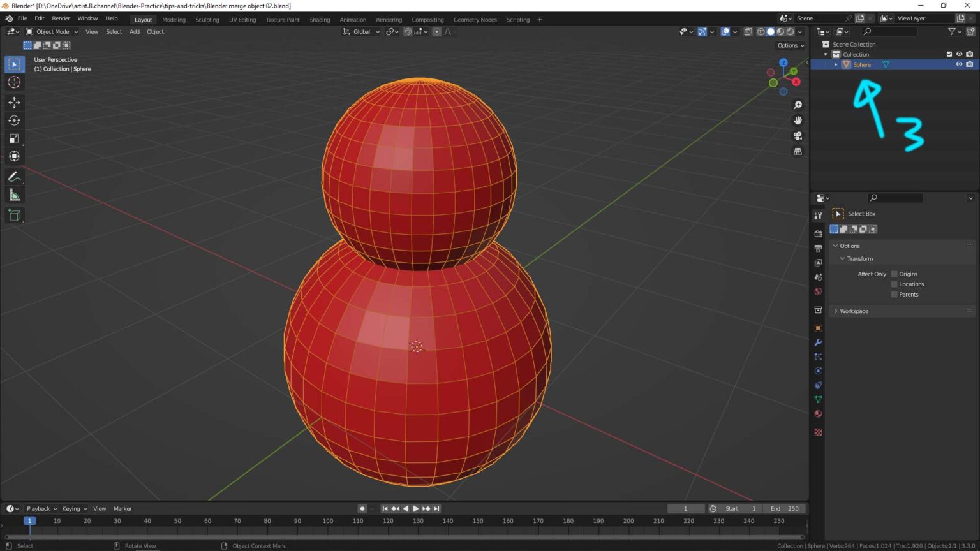Click the zoom magnifier viewport gizmo

[x=798, y=105]
